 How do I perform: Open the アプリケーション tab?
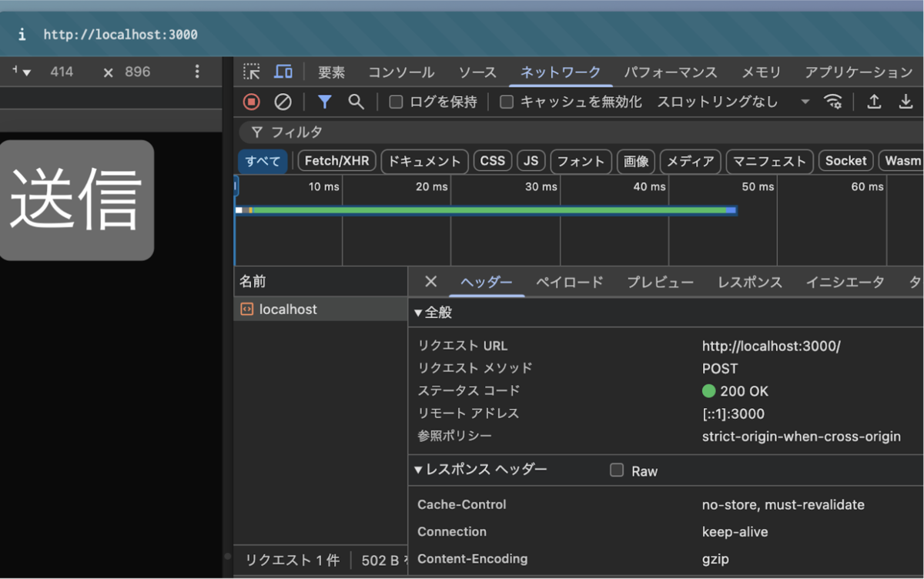(x=859, y=72)
